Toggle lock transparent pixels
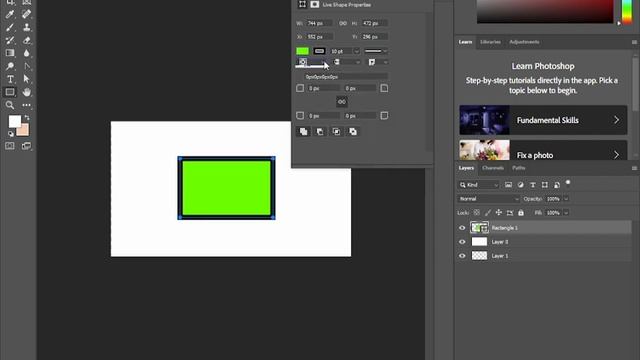The height and width of the screenshot is (360, 640). 476,213
